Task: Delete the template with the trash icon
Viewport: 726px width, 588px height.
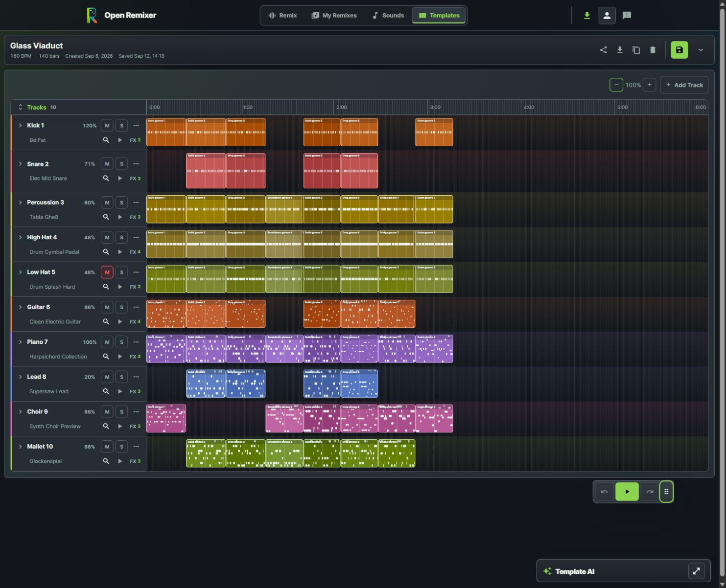Action: click(653, 50)
